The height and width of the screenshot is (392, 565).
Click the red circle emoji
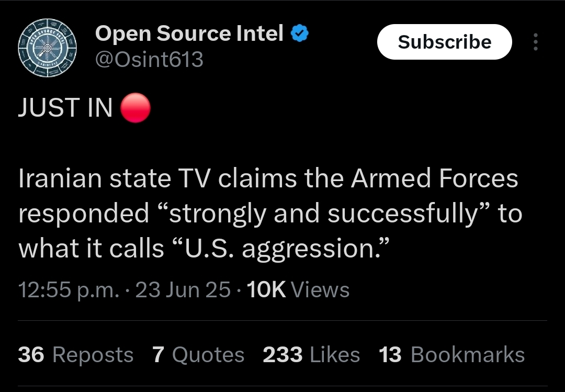coord(135,108)
